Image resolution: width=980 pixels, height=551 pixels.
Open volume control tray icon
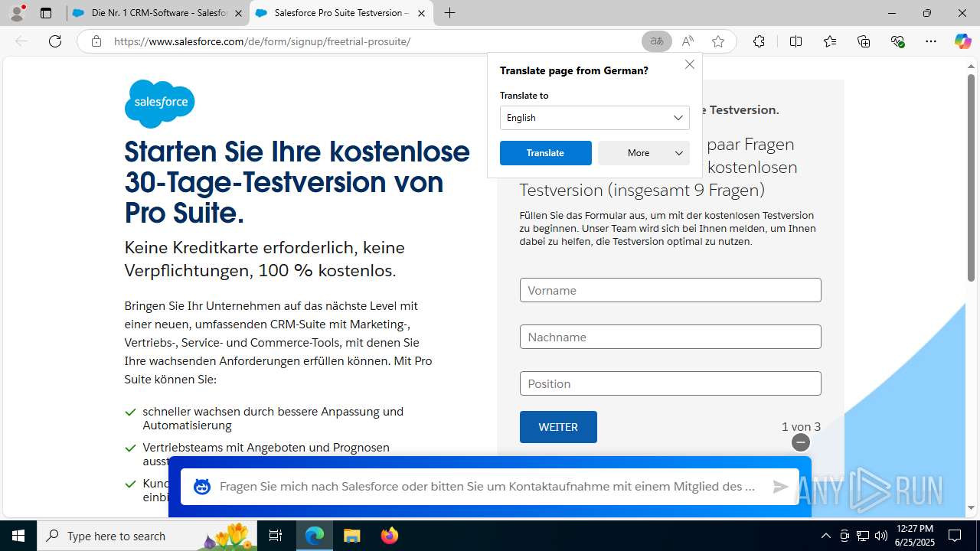(x=881, y=536)
